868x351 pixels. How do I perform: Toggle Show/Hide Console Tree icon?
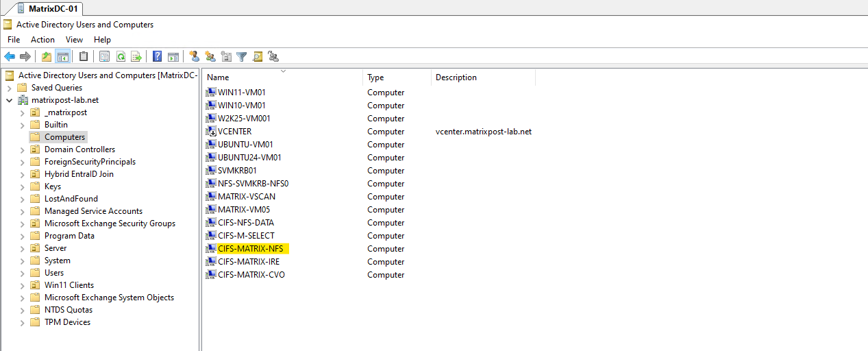coord(62,56)
